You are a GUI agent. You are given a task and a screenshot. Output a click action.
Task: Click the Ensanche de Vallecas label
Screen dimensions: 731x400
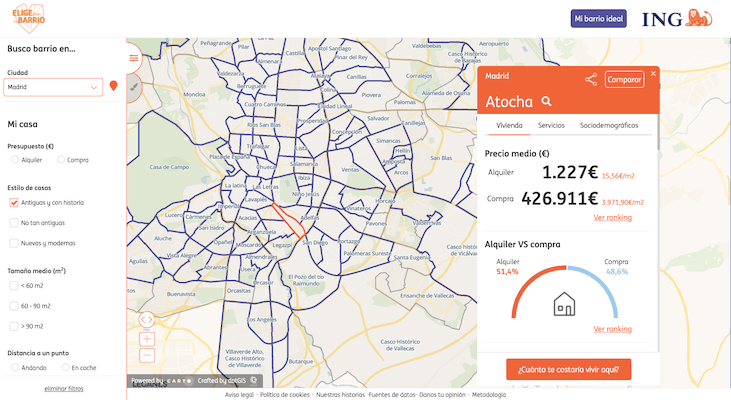coord(427,296)
